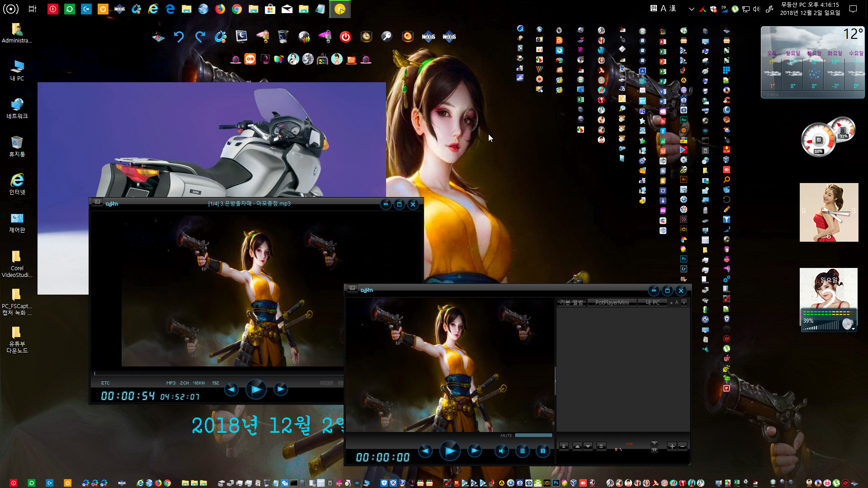Image resolution: width=868 pixels, height=488 pixels.
Task: Open the 제어판 desktop icon
Action: click(17, 222)
